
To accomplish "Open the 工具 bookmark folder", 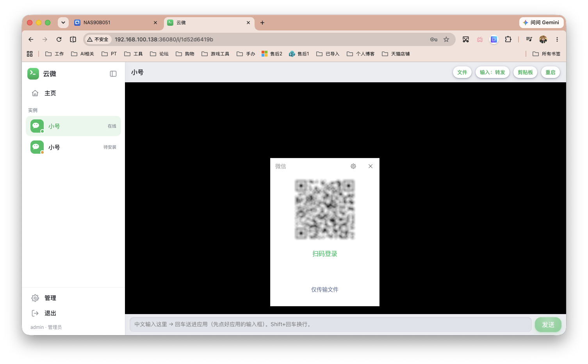I will pyautogui.click(x=134, y=54).
